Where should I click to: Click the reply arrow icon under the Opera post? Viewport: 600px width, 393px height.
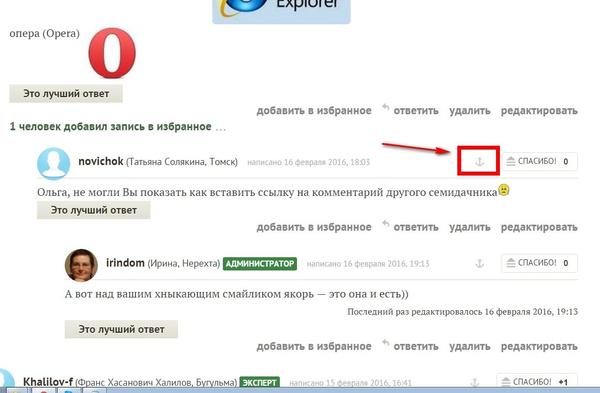pos(386,108)
